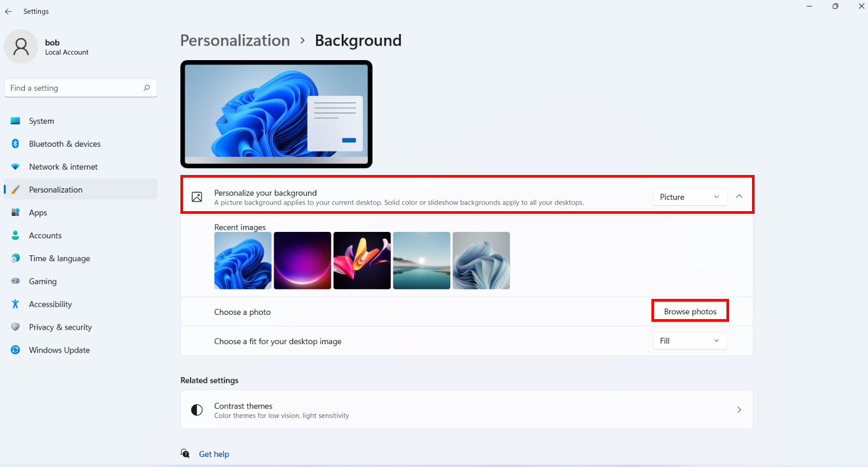
Task: Open Privacy & security settings
Action: tap(81, 327)
